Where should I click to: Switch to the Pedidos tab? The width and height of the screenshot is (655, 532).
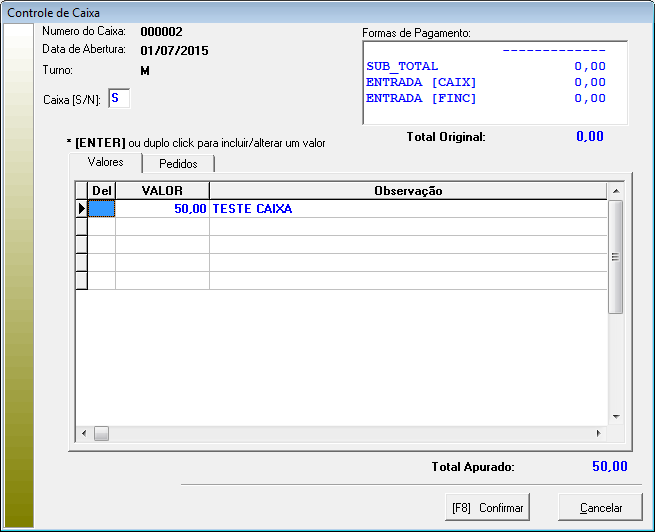point(178,164)
